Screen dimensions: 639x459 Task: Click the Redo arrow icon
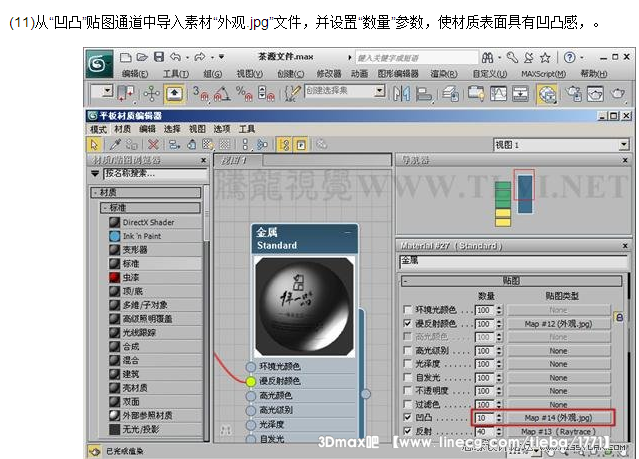(x=200, y=57)
